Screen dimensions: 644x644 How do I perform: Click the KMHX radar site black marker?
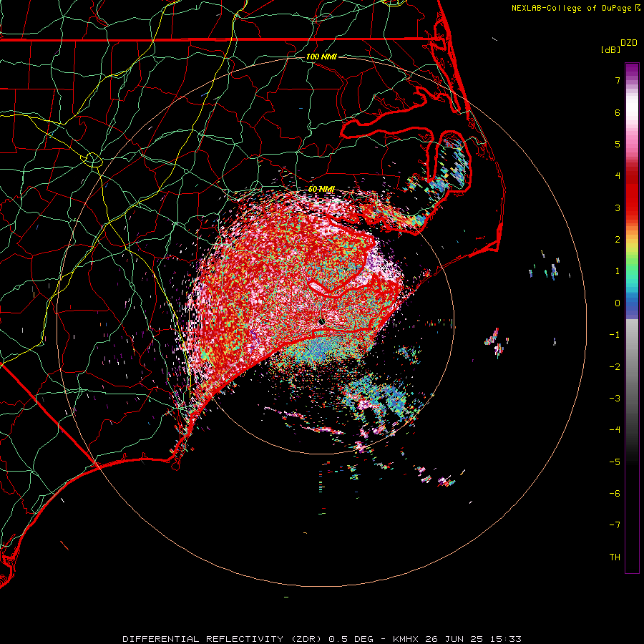click(321, 321)
